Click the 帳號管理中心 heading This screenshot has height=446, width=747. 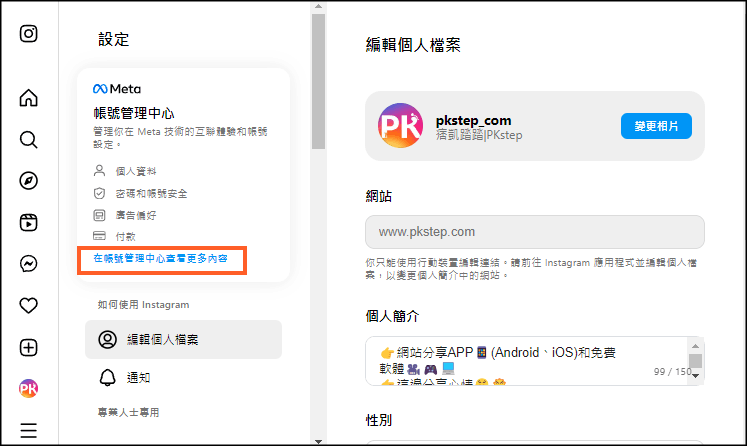tap(134, 113)
